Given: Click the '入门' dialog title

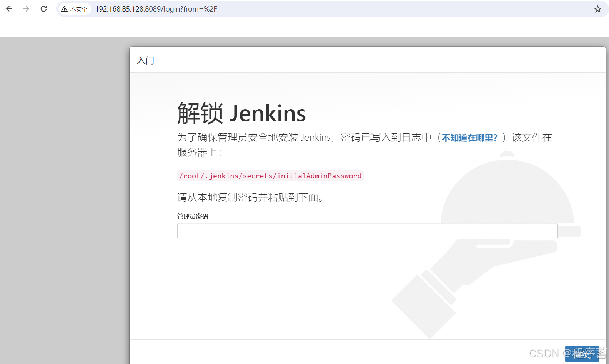Looking at the screenshot, I should (x=146, y=60).
